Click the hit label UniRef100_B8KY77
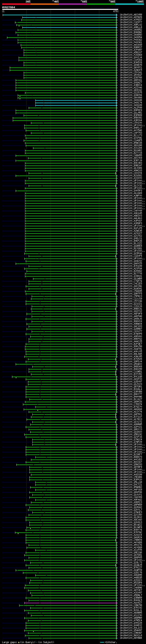 (x=131, y=394)
